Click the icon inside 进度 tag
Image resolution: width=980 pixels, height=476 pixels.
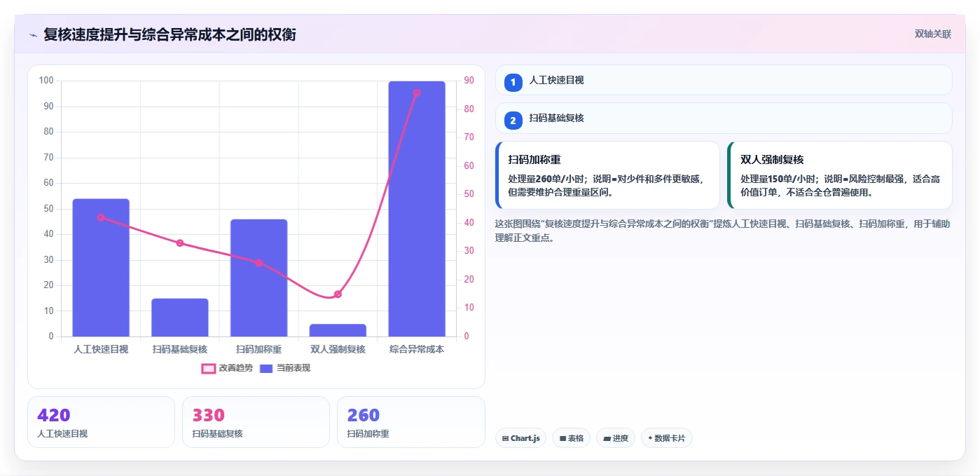607,438
